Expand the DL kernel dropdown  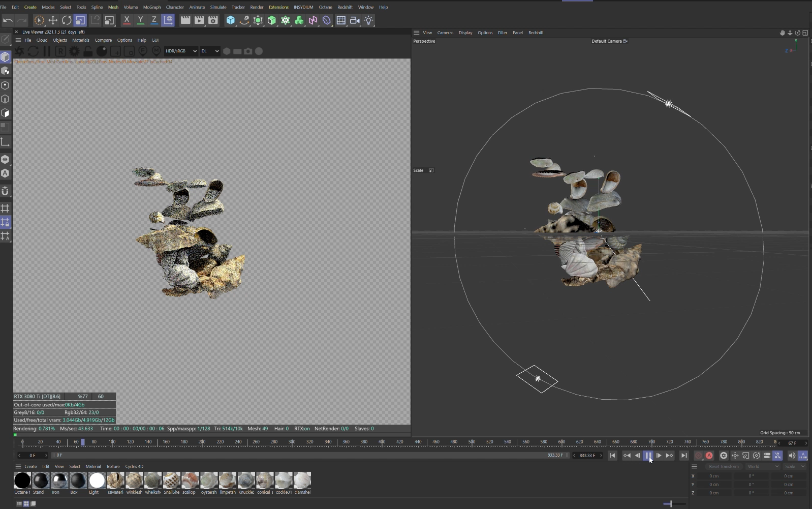tap(210, 51)
